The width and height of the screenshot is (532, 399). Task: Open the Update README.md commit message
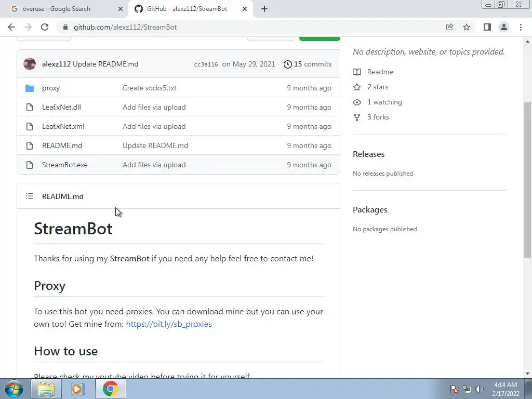[x=105, y=64]
